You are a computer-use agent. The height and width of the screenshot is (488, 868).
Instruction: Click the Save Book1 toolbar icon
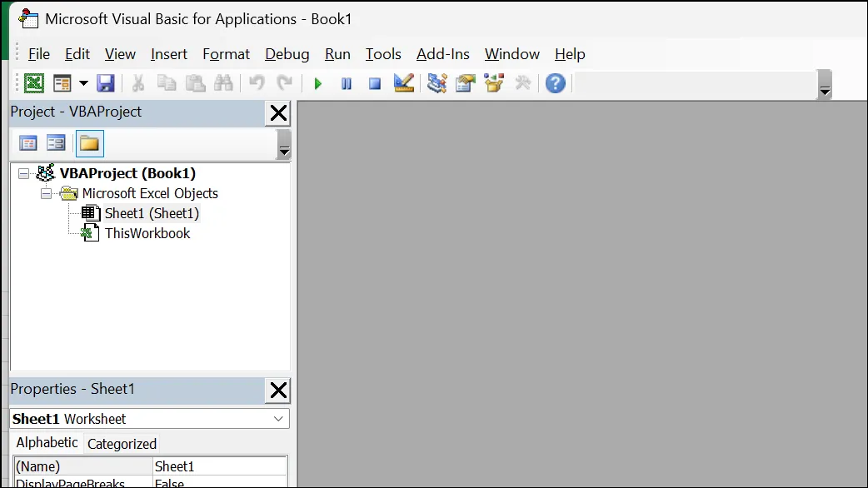[x=105, y=83]
